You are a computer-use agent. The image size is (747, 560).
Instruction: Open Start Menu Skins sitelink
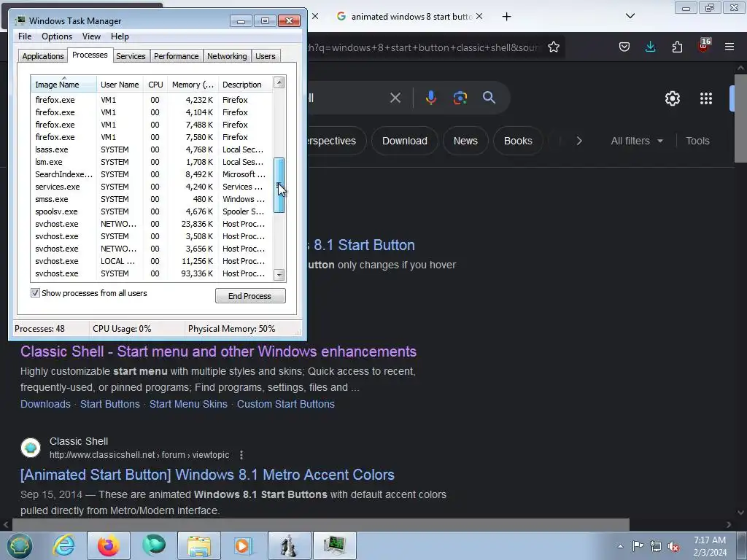188,404
